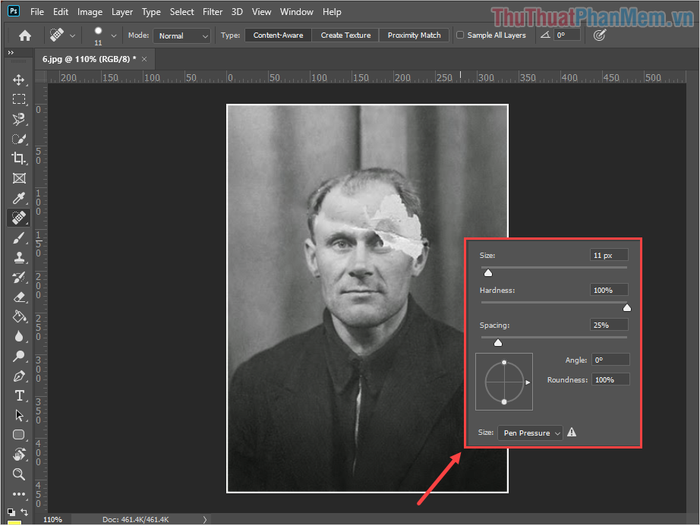Open the tool preset picker dropdown
Viewport: 700px width, 525px height.
pyautogui.click(x=72, y=35)
